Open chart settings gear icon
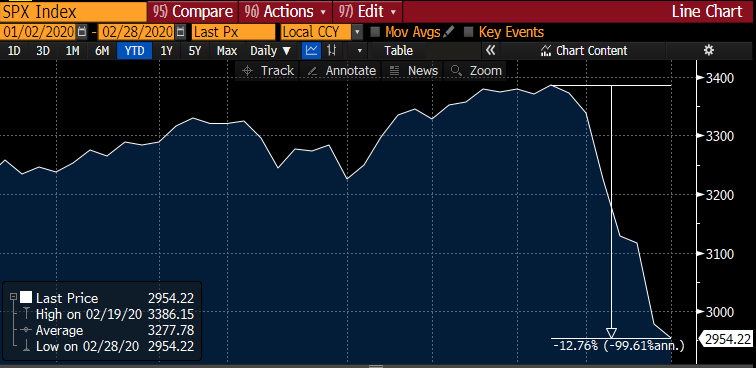756x368 pixels. [x=708, y=50]
